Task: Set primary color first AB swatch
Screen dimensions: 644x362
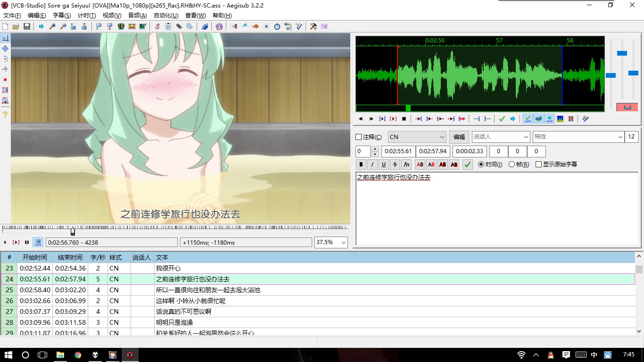Action: click(x=420, y=165)
